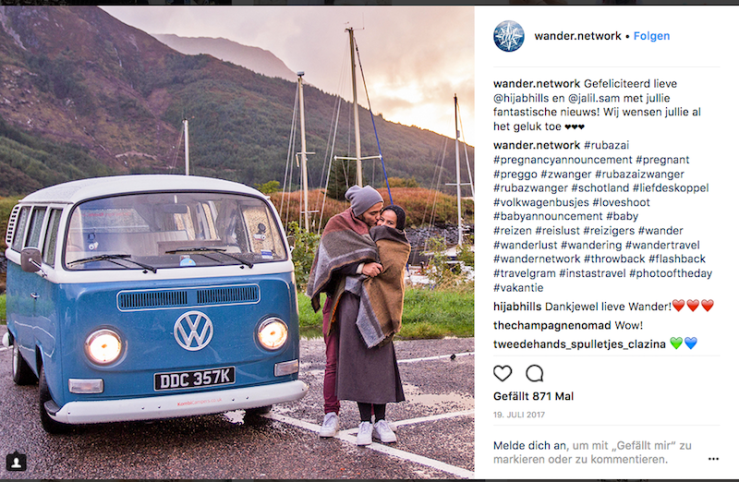The width and height of the screenshot is (739, 482).
Task: Click the comment speech bubble icon
Action: (x=534, y=373)
